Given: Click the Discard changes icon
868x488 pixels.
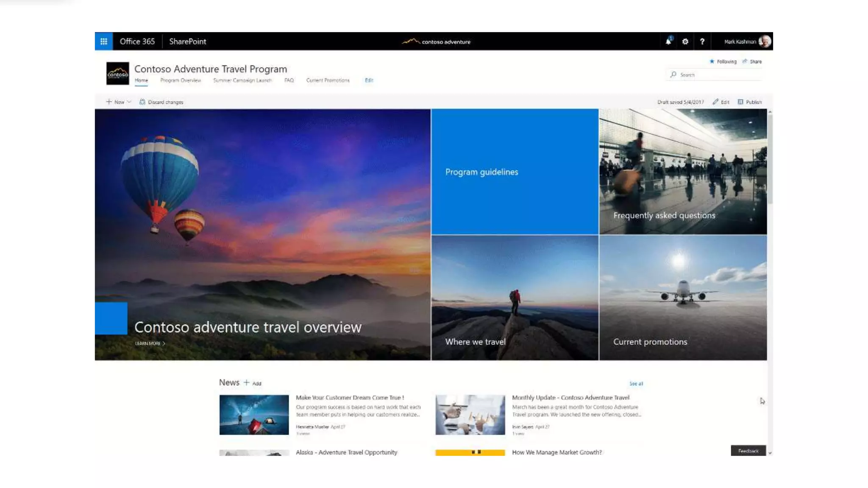Looking at the screenshot, I should click(x=142, y=102).
